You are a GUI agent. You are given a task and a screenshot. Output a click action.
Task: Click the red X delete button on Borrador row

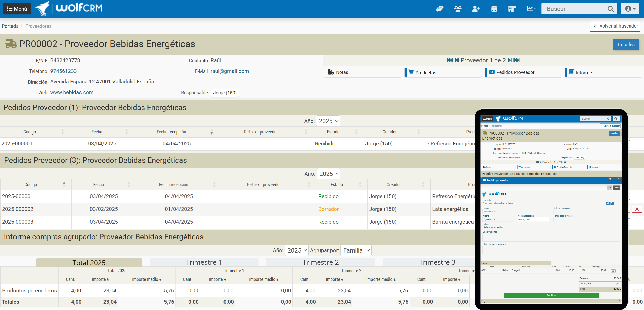[637, 209]
